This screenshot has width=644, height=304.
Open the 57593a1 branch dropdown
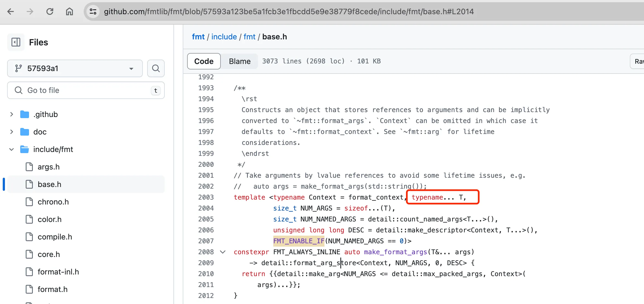click(75, 68)
